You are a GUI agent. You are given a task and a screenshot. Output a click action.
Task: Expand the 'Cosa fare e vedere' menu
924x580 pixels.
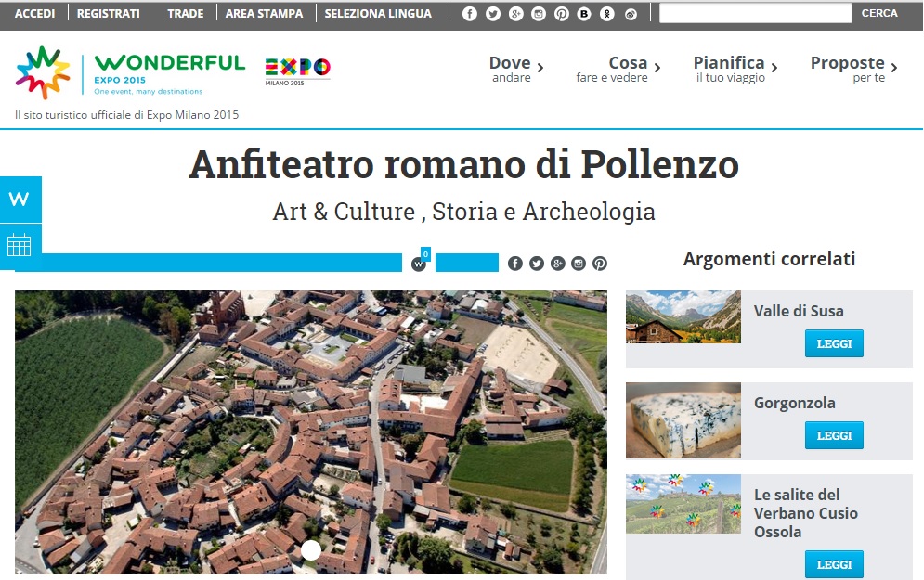(x=618, y=69)
